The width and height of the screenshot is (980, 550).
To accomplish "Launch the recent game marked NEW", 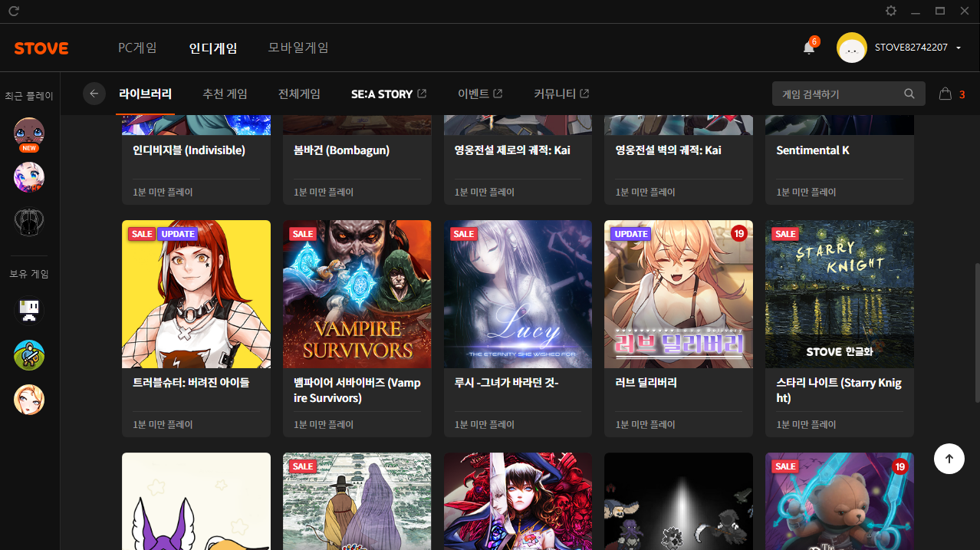I will [x=29, y=133].
